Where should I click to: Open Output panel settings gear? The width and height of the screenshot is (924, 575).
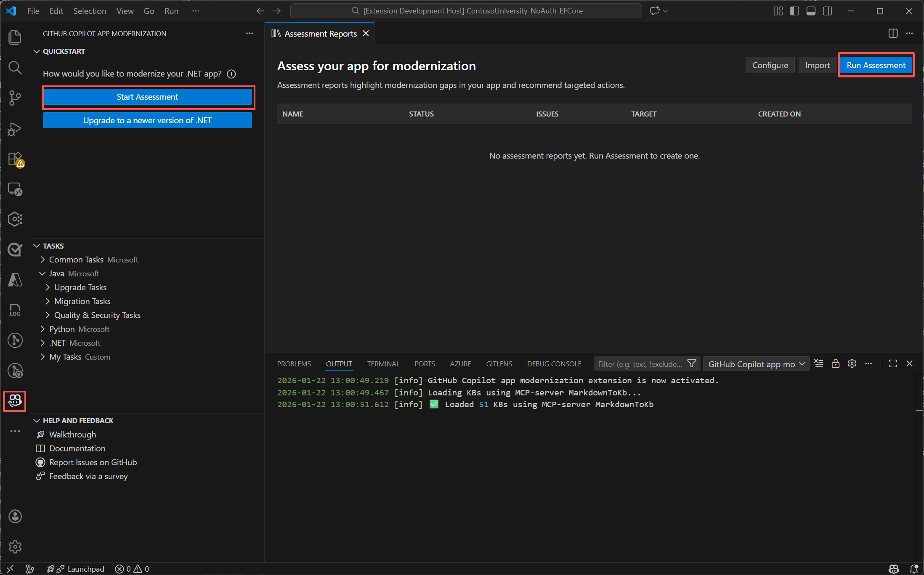click(852, 363)
